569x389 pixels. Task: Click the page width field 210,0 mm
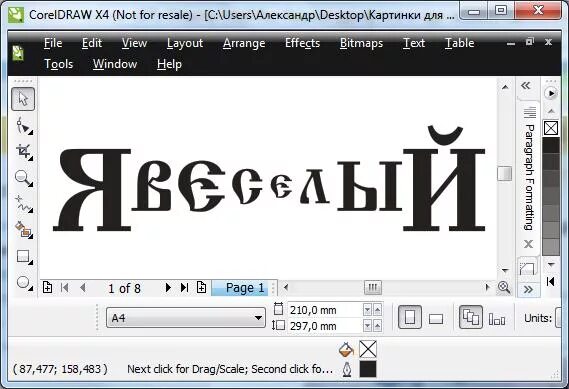325,310
